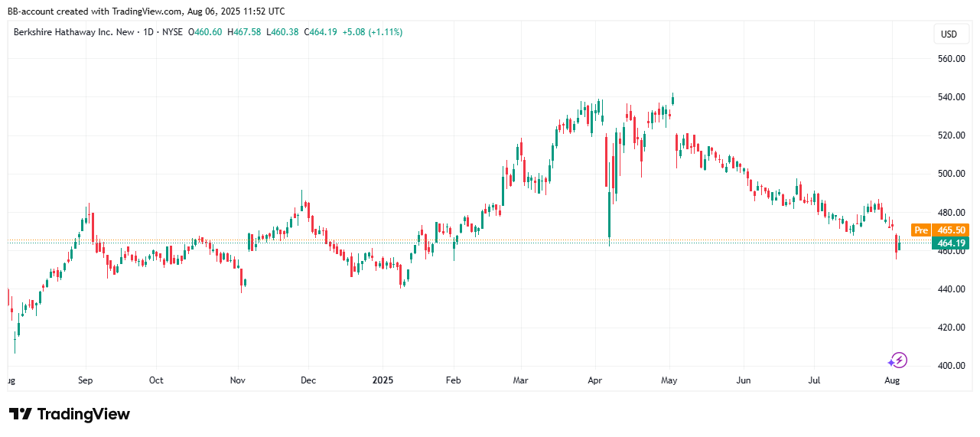
Task: Click the 2025 time axis label
Action: 383,380
